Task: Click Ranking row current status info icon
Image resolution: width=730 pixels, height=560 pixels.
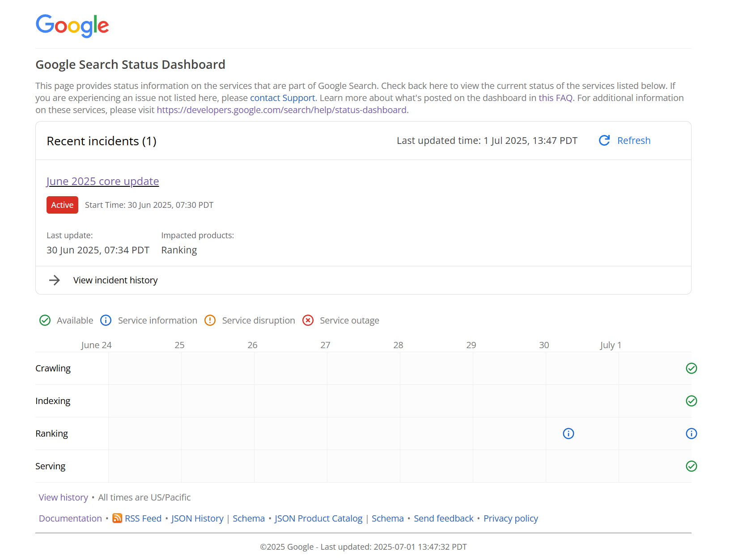Action: point(692,434)
